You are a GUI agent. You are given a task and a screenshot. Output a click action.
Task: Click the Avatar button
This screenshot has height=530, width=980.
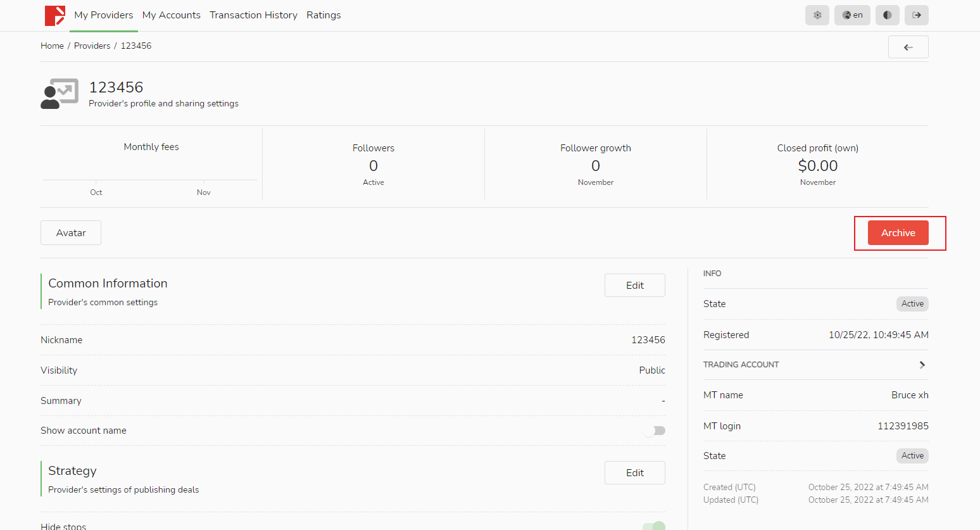71,233
